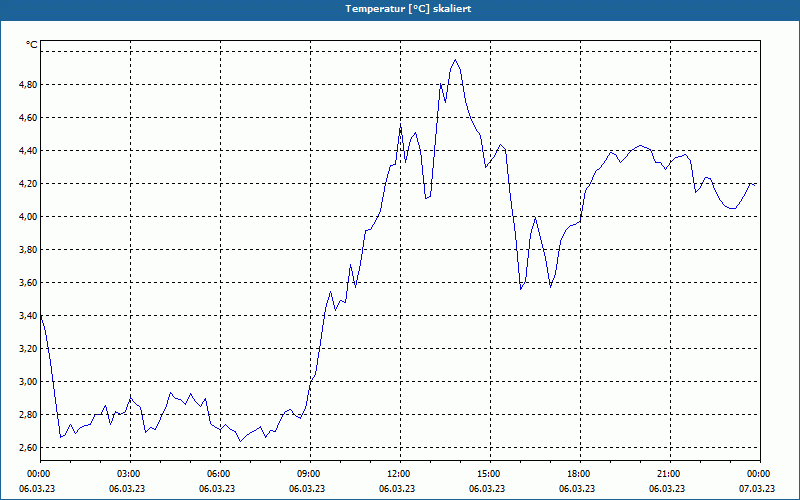Click the 06.03.23 date under 12:00
Viewport: 800px width, 500px height.
[x=396, y=489]
